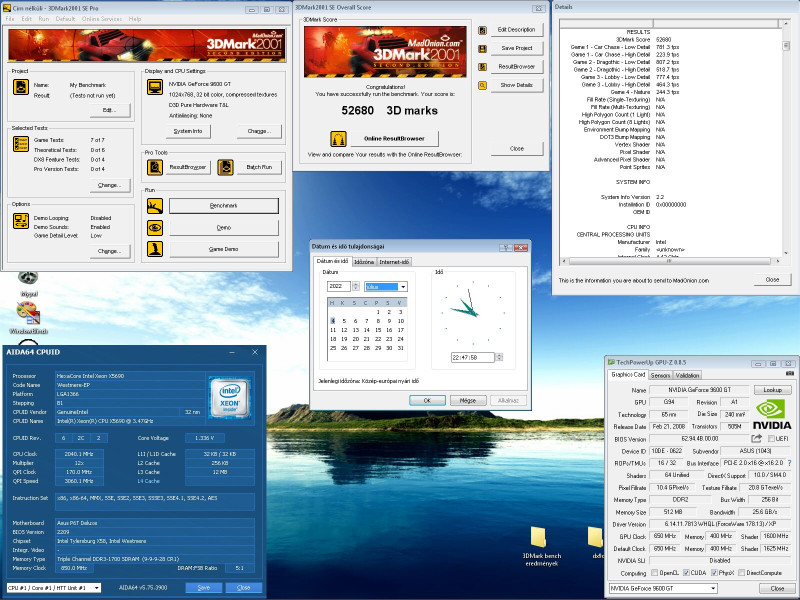Switch to the Sensors tab in GPU-Z

click(x=661, y=375)
